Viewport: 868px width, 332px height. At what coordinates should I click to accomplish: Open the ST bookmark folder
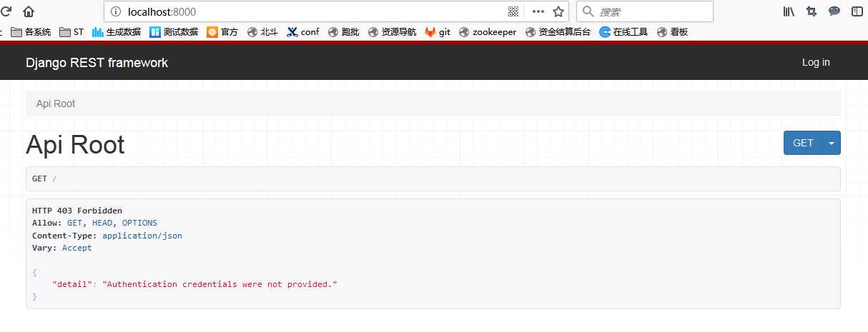(x=71, y=31)
